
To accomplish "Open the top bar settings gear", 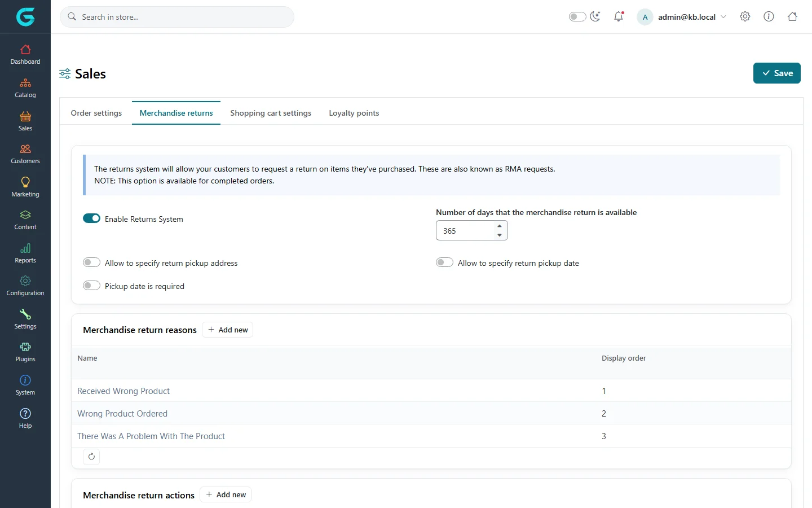I will point(745,16).
